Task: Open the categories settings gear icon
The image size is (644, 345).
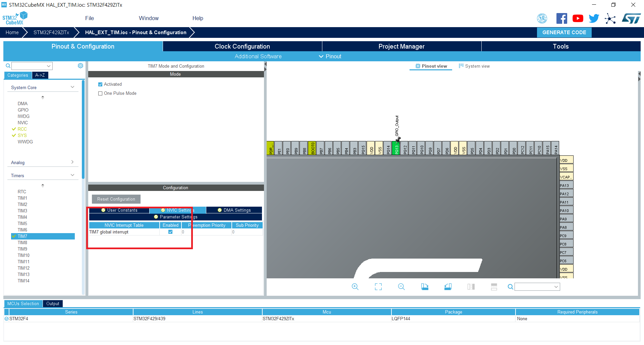Action: (x=80, y=66)
